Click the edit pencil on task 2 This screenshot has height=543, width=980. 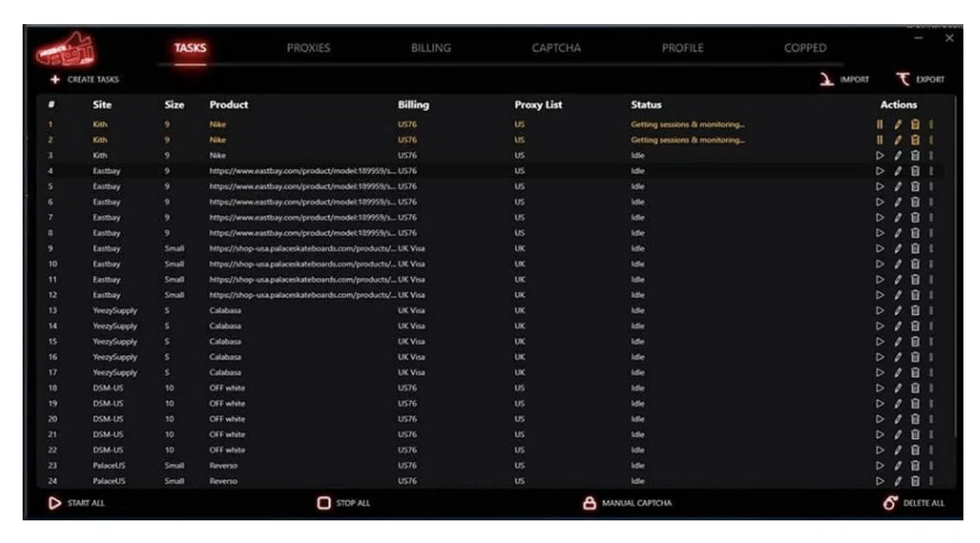tap(897, 140)
